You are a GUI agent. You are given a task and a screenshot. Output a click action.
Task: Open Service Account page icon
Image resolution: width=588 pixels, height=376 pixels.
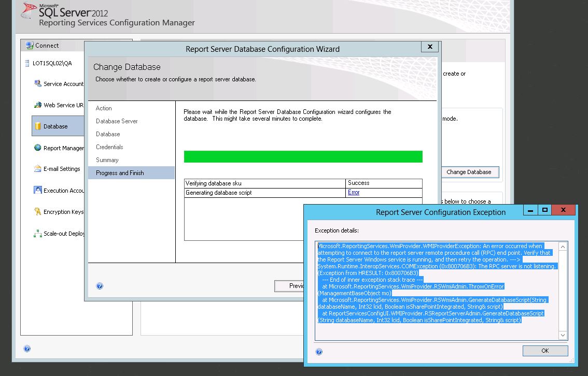(38, 83)
